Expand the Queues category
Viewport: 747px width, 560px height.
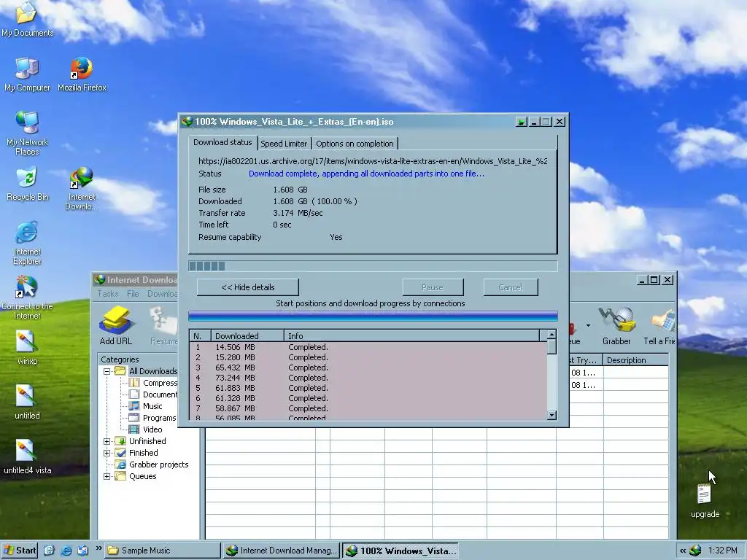click(x=107, y=476)
